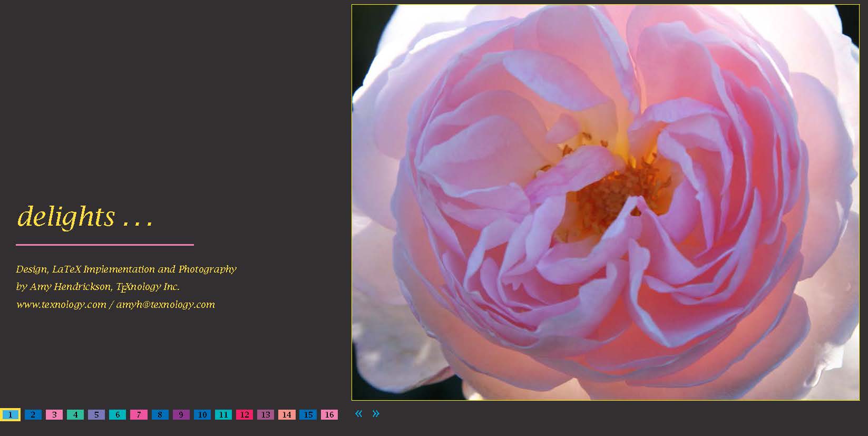
Task: Open page 3 pink box
Action: point(54,415)
